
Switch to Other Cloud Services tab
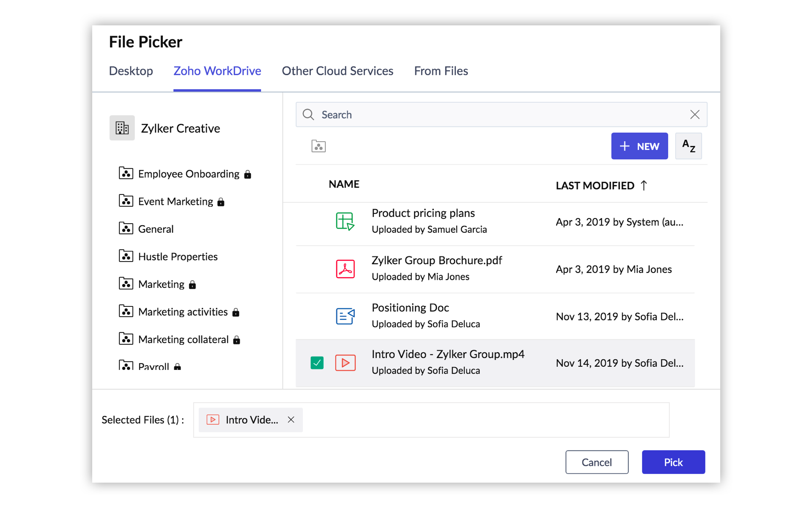tap(337, 71)
